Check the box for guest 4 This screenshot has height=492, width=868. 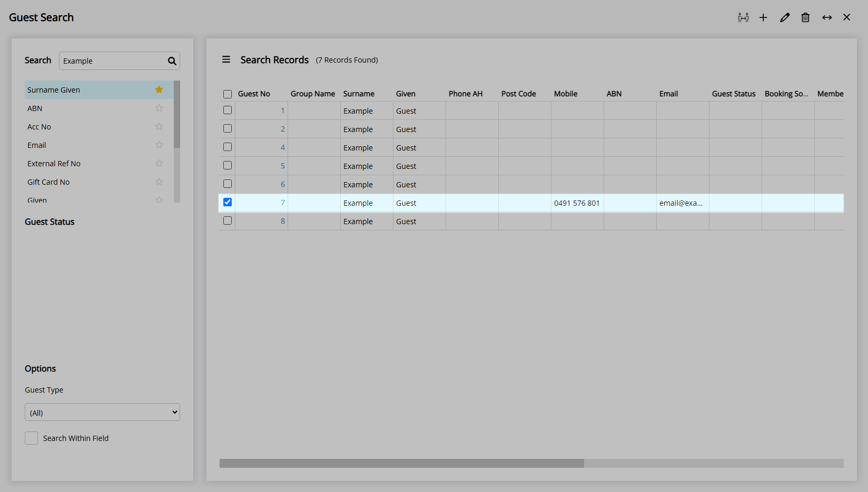point(228,147)
